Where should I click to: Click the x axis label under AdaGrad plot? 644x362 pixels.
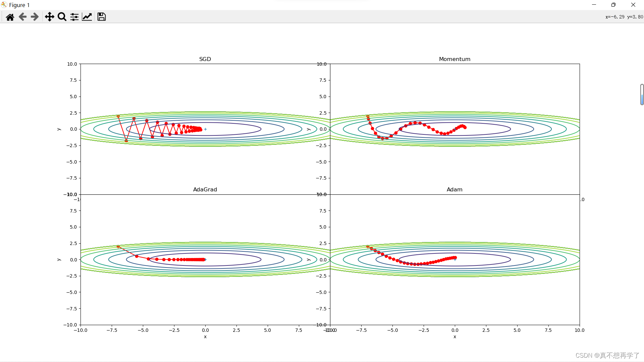click(205, 337)
